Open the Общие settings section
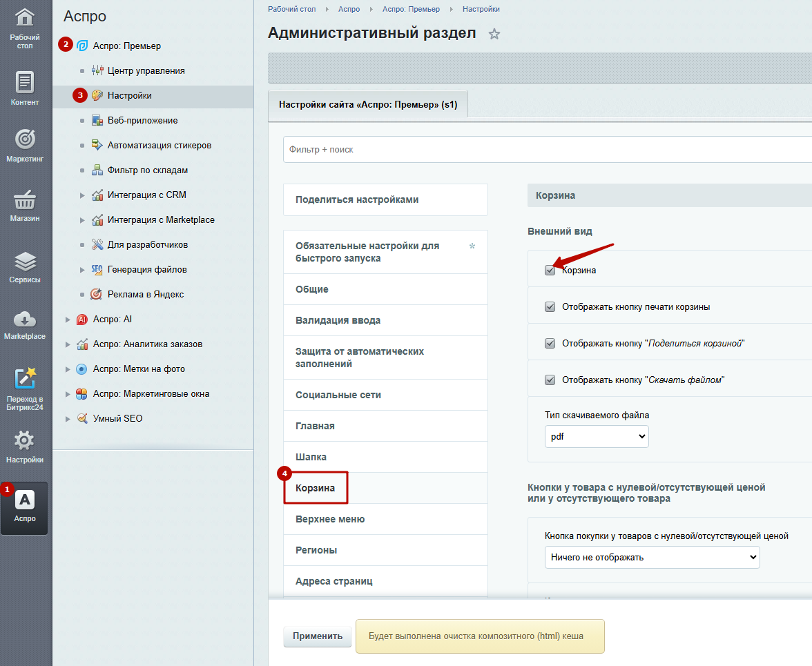 click(385, 289)
